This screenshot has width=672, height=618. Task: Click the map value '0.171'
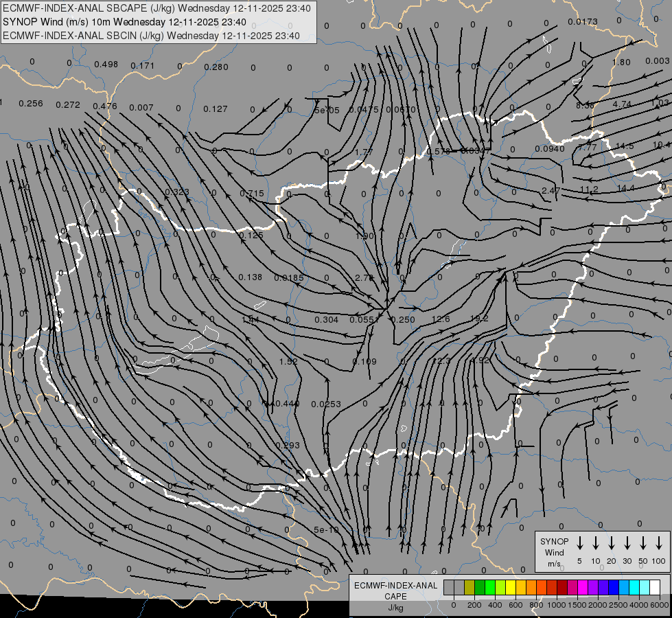(x=142, y=66)
